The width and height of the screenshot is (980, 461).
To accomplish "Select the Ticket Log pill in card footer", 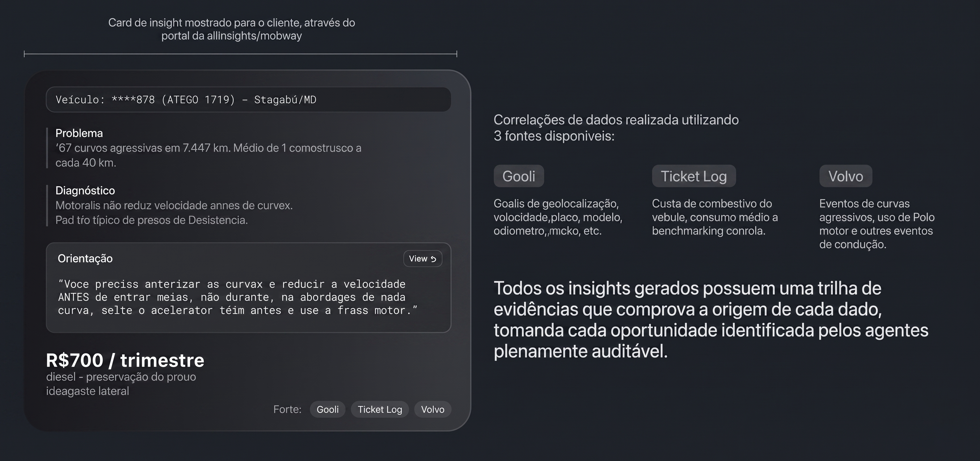I will 379,409.
